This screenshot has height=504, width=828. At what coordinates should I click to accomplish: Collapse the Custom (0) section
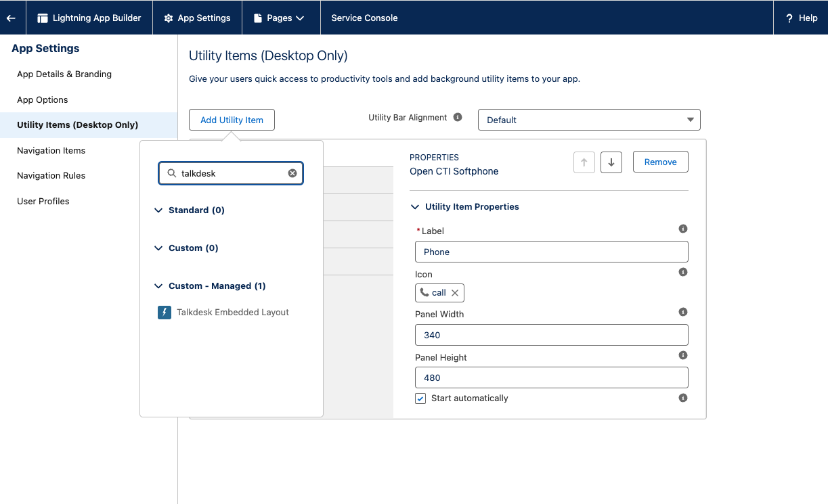[x=158, y=248]
